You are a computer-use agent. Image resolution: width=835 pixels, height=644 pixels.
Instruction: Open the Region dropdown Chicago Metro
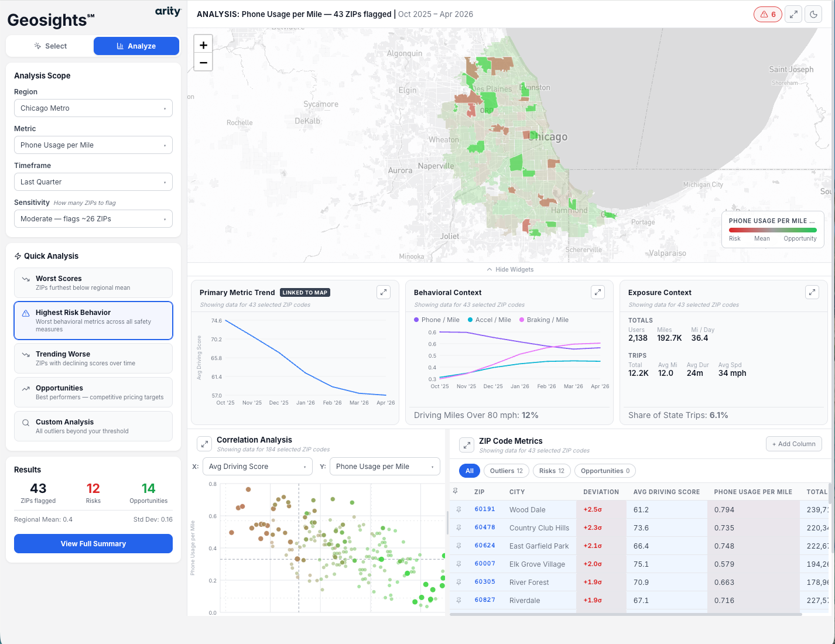click(93, 108)
